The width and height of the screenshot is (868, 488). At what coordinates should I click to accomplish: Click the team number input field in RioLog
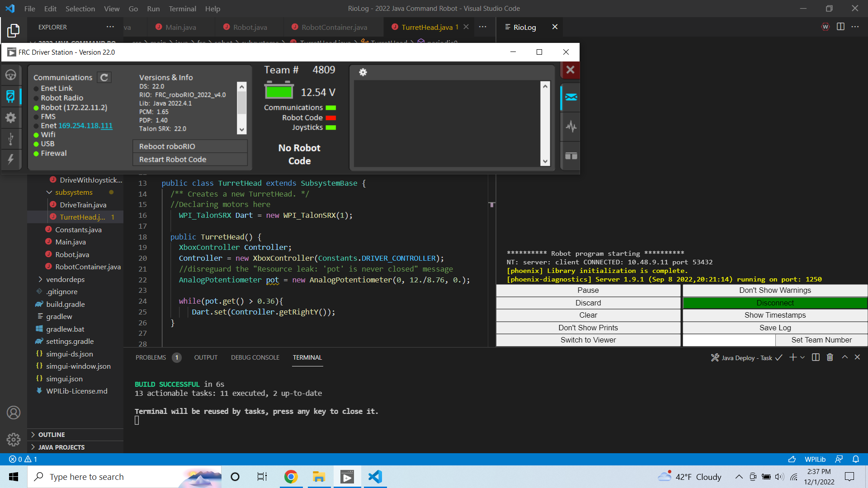click(729, 340)
